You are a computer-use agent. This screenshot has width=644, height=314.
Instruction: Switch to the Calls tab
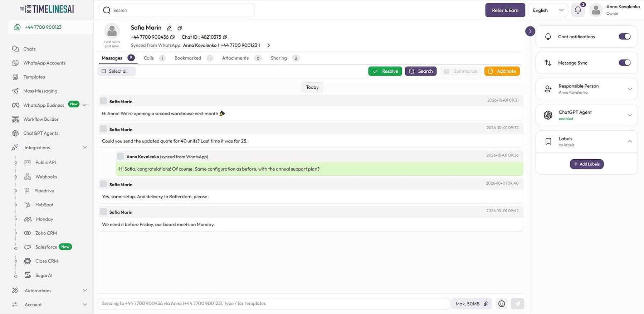[154, 58]
